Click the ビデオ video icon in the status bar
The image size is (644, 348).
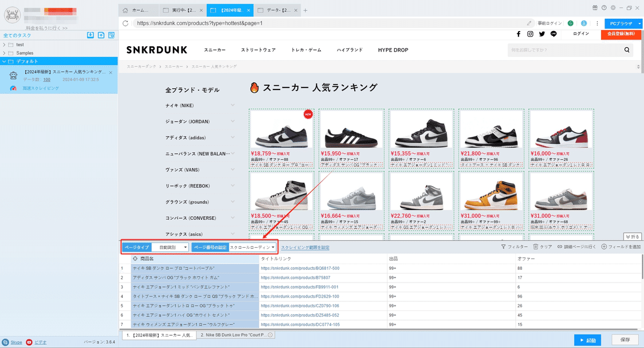(x=29, y=342)
